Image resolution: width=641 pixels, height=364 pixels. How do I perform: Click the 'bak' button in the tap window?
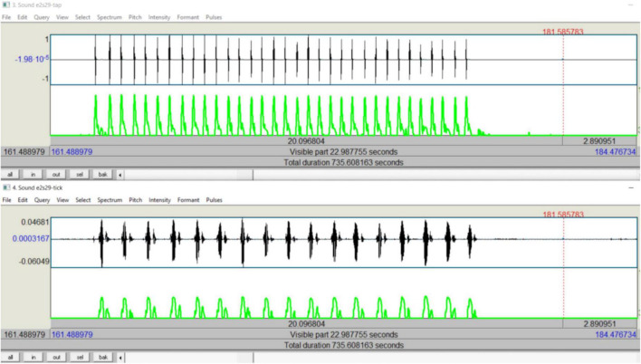click(x=102, y=175)
